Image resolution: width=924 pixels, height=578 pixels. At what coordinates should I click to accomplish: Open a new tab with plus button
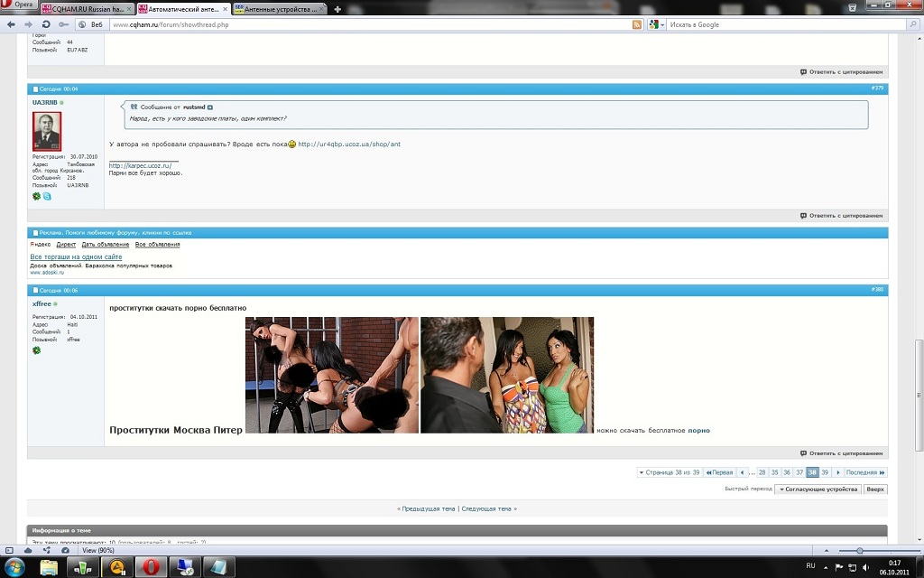pyautogui.click(x=337, y=9)
